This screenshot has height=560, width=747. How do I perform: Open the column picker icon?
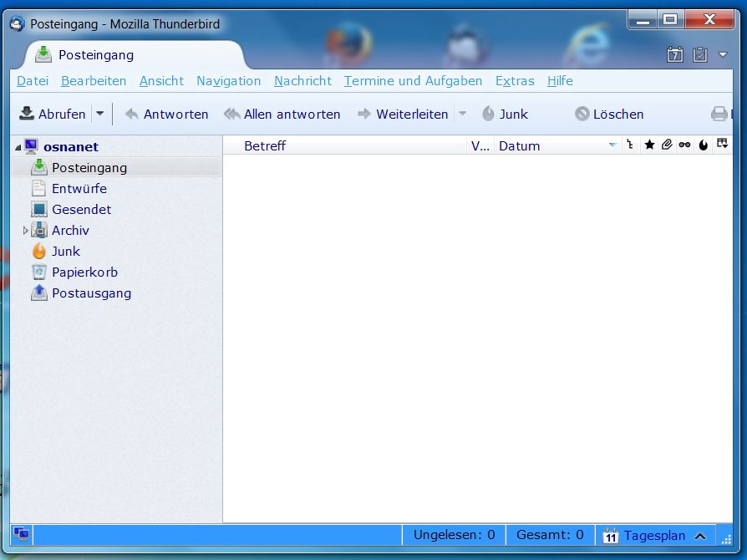[722, 145]
